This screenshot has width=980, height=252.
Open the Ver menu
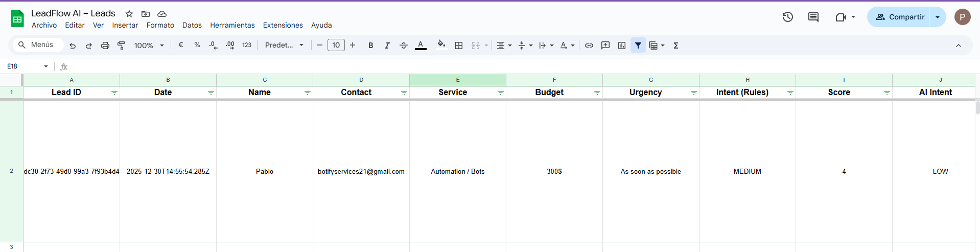click(98, 25)
